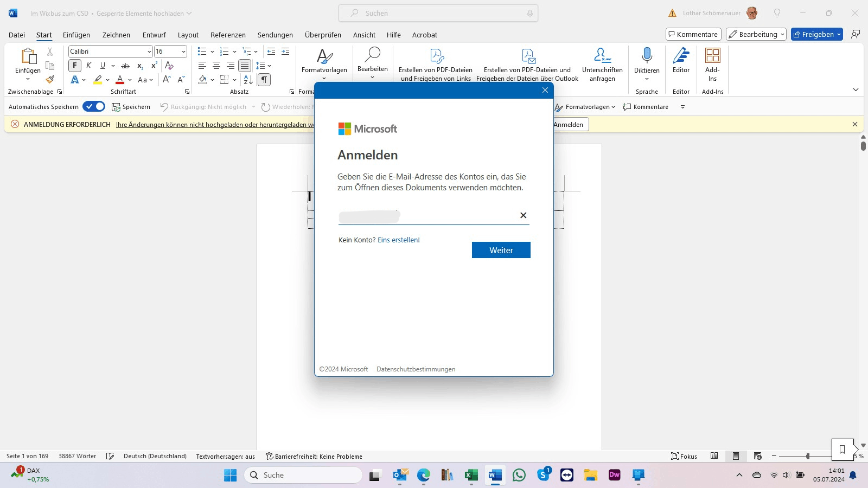Open the Bullets list dropdown arrow
The width and height of the screenshot is (868, 488).
click(212, 52)
